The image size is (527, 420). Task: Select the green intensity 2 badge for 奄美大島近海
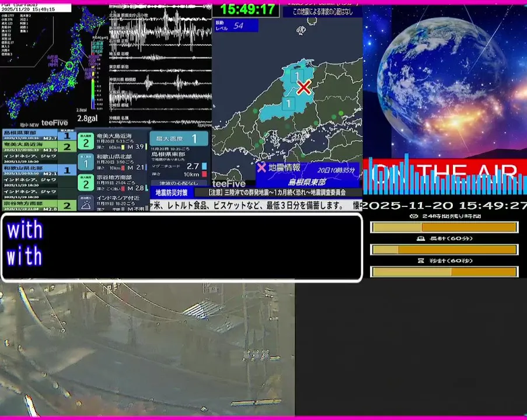[86, 142]
